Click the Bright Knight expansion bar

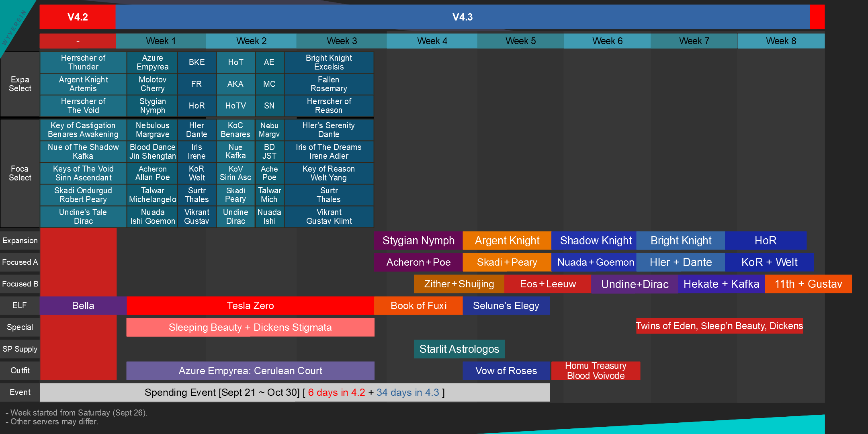point(681,240)
